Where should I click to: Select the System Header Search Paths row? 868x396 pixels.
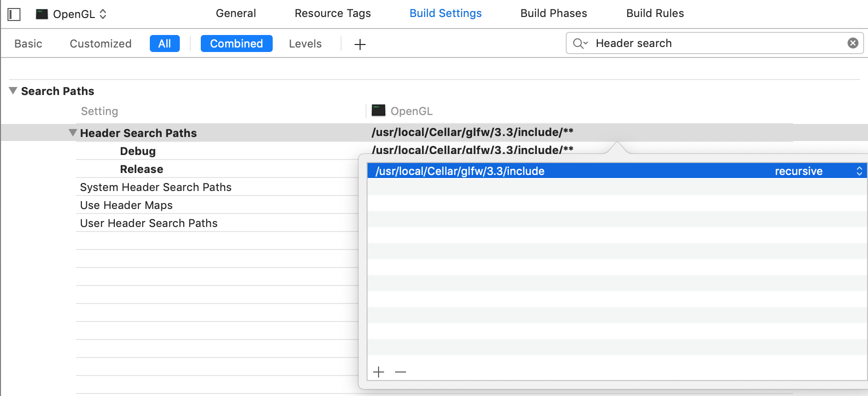tap(217, 187)
